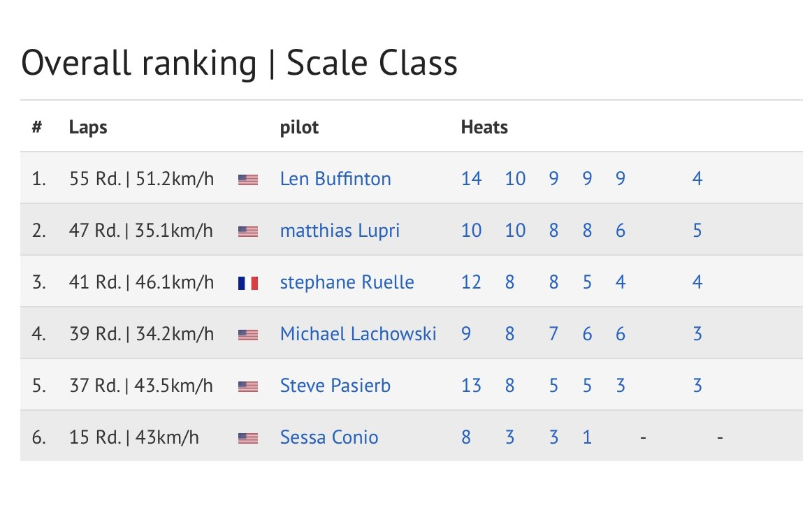This screenshot has width=812, height=524.
Task: Open Len Buffinton's pilot profile
Action: (x=335, y=179)
